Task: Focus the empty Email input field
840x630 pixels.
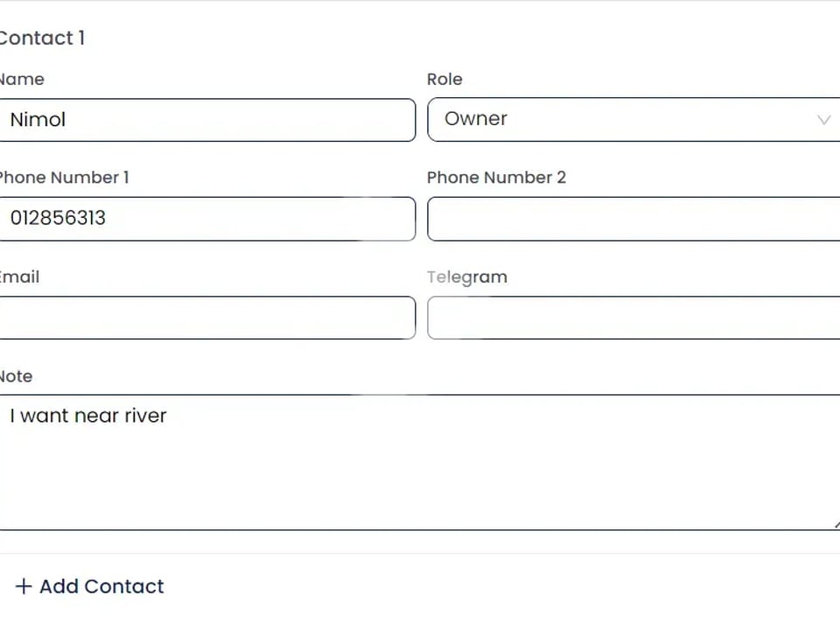Action: (x=206, y=318)
